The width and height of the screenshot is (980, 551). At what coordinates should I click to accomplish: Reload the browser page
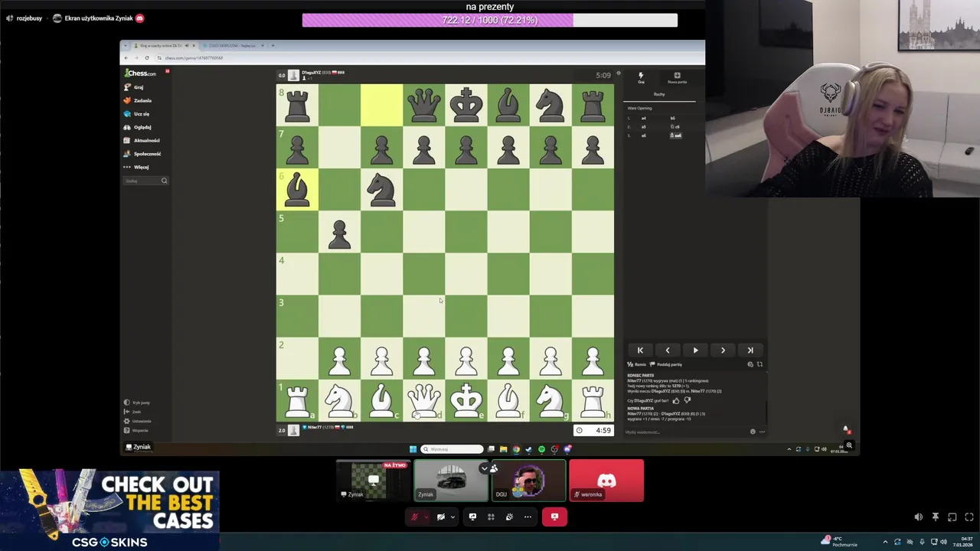tap(149, 58)
